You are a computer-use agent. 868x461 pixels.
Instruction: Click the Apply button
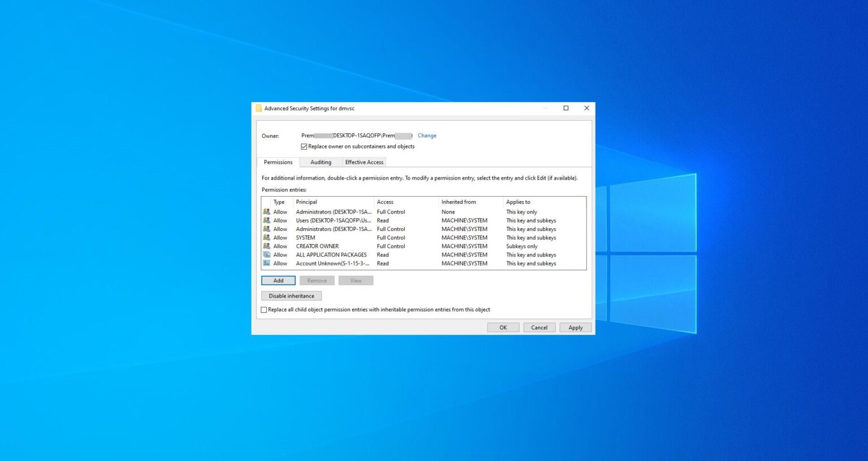click(575, 327)
